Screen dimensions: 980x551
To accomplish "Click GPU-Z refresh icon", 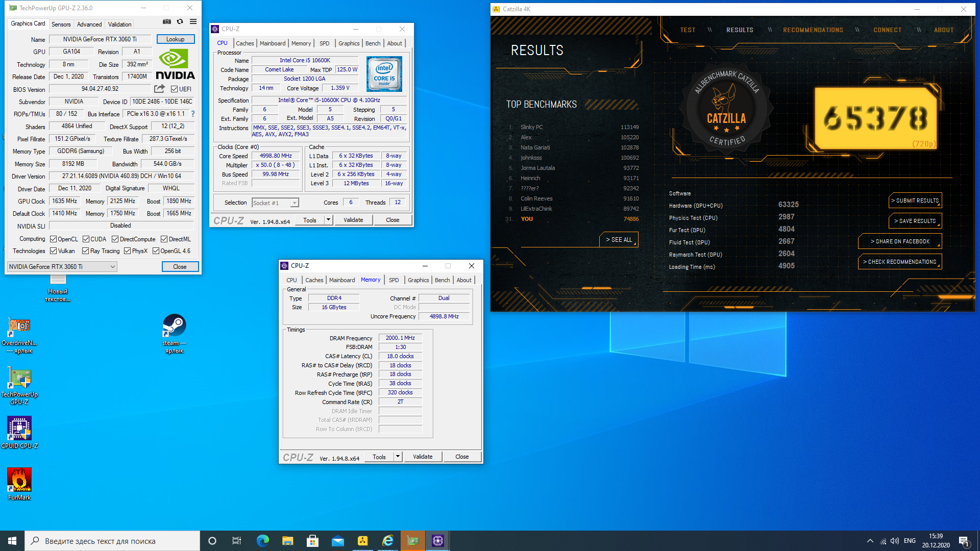I will pos(180,22).
